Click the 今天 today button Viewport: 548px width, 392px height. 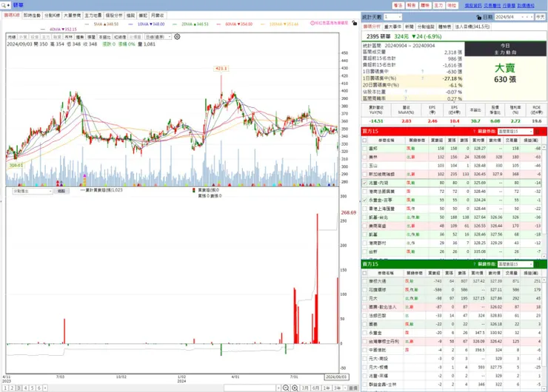point(541,17)
